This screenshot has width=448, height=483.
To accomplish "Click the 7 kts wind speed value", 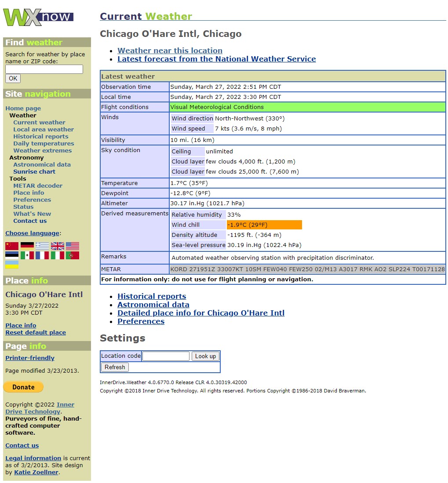I will coord(248,129).
